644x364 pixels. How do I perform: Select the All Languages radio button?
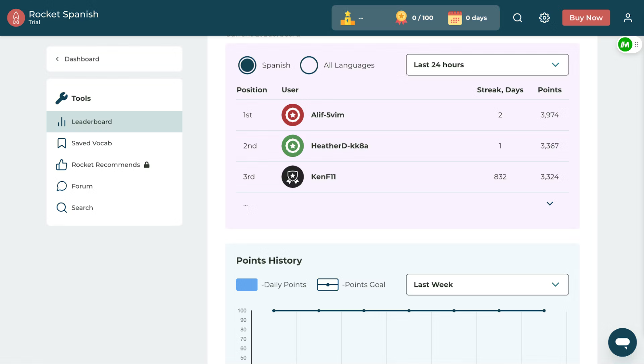(x=309, y=65)
